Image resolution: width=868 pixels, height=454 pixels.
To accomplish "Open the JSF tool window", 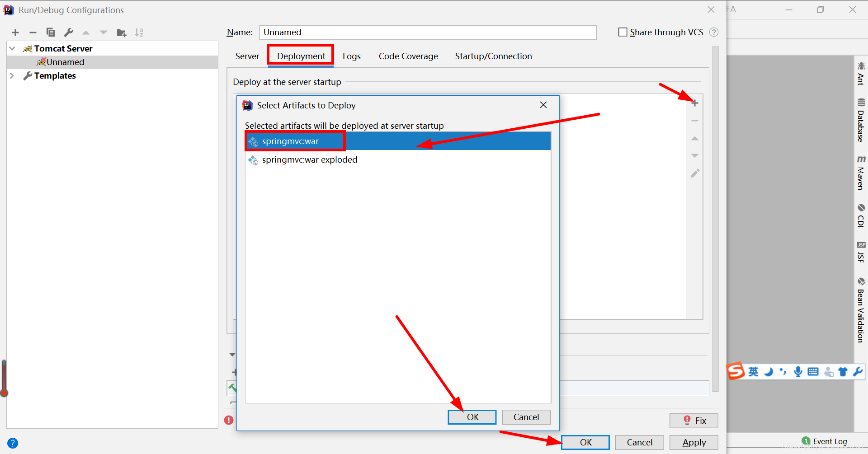I will tap(861, 252).
